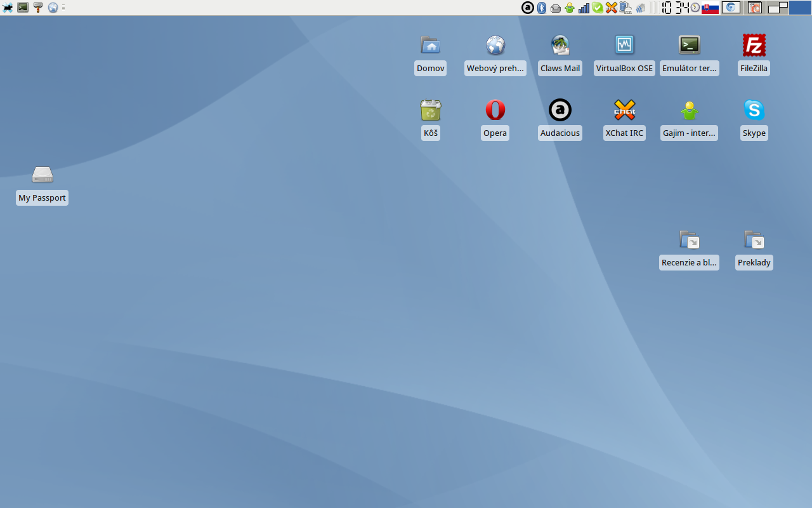Launch terminal from the panel launcher
Image resolution: width=812 pixels, height=508 pixels.
tap(23, 8)
